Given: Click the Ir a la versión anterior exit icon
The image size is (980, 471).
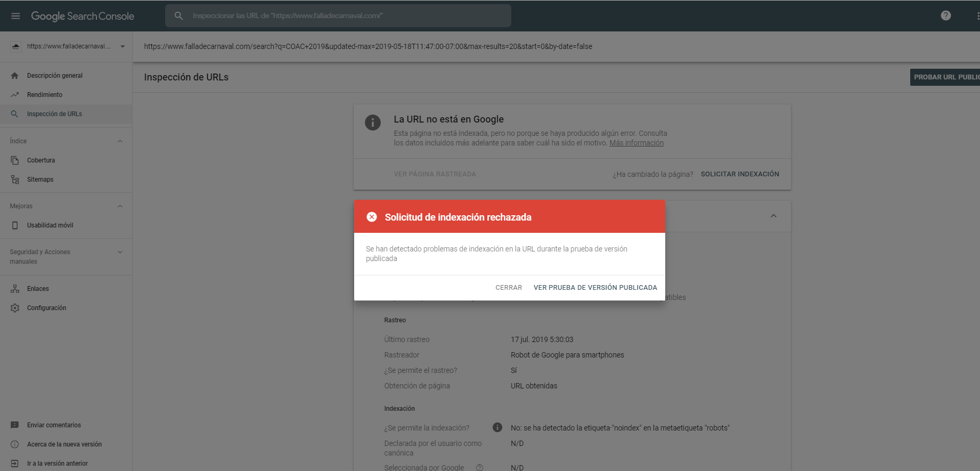Looking at the screenshot, I should tap(15, 464).
